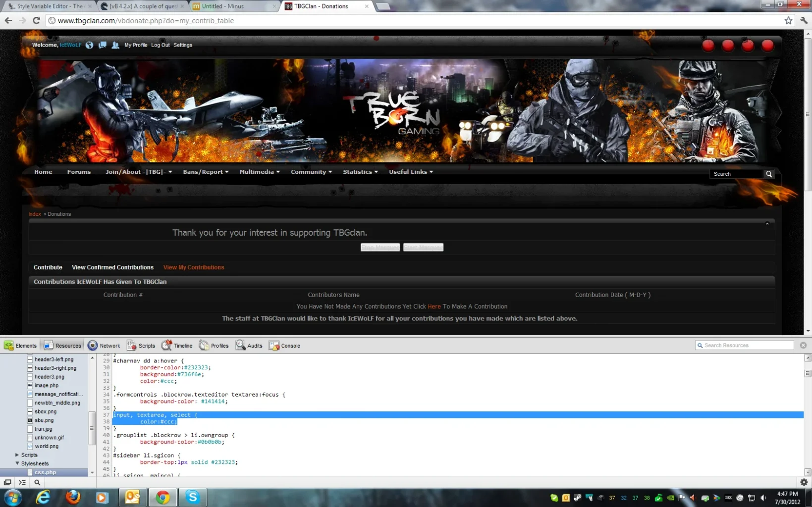Click the Resources panel tab
Viewport: 812px width, 507px height.
point(62,346)
